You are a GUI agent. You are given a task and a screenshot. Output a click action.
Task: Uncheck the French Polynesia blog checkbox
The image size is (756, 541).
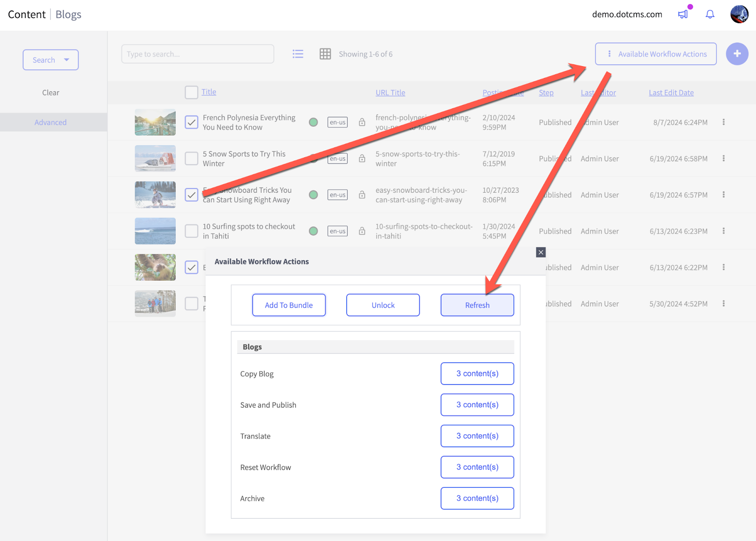click(x=191, y=122)
